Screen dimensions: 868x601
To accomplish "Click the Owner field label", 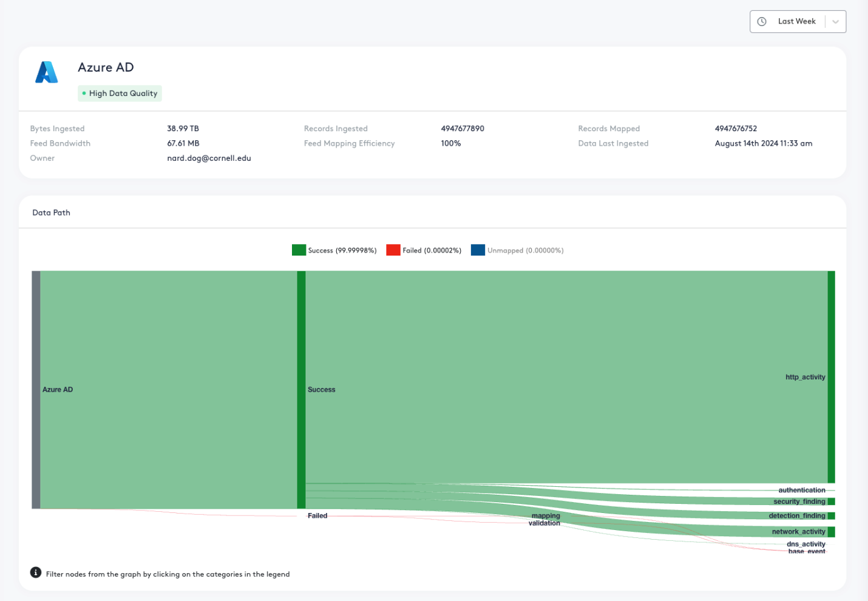I will coord(42,158).
